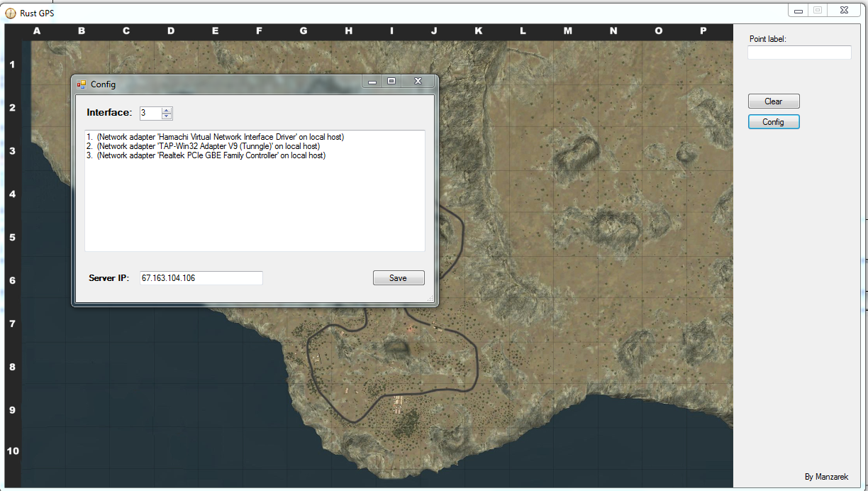
Task: Click the 'Interface:' label
Action: [x=109, y=113]
